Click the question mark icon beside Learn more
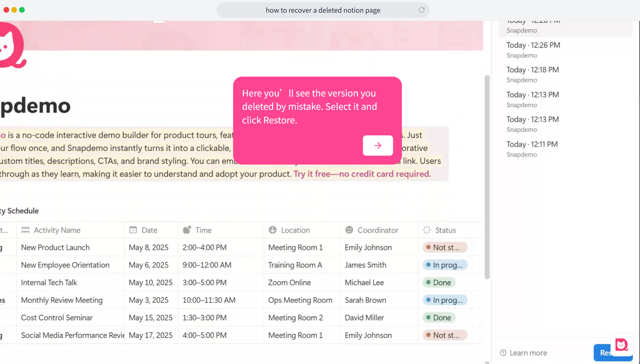 tap(503, 353)
